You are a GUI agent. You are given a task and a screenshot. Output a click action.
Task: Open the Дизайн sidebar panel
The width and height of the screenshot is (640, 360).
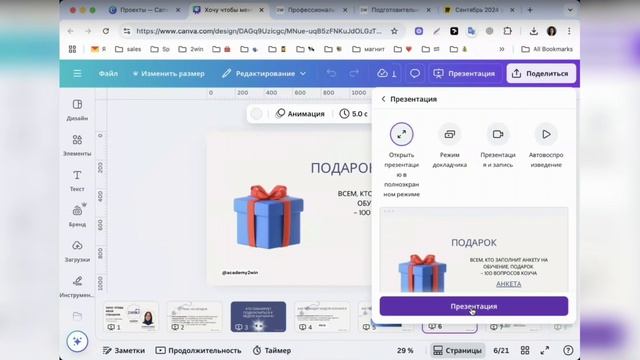point(77,110)
